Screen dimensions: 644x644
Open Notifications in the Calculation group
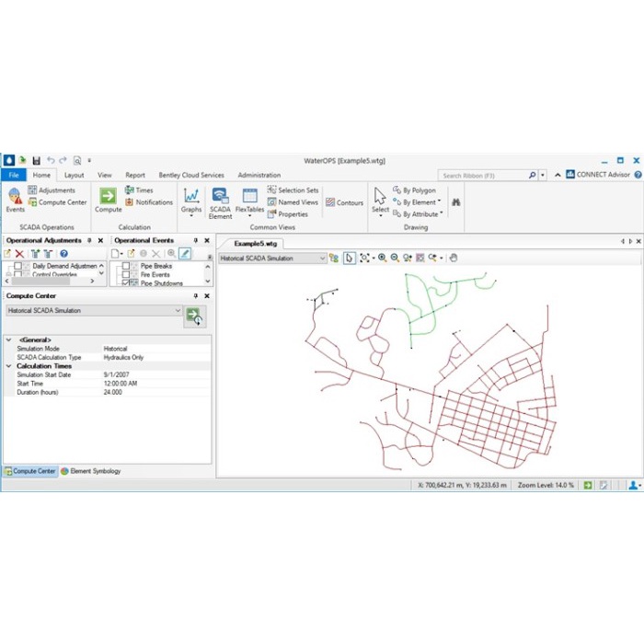point(149,202)
